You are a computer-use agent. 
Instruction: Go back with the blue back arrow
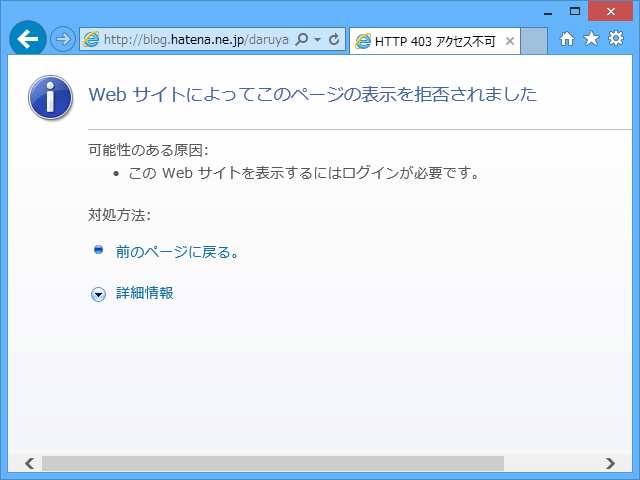click(28, 39)
